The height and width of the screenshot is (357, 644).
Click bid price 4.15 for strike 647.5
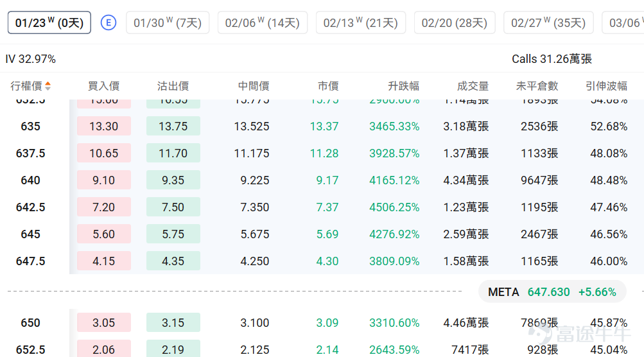[104, 261]
